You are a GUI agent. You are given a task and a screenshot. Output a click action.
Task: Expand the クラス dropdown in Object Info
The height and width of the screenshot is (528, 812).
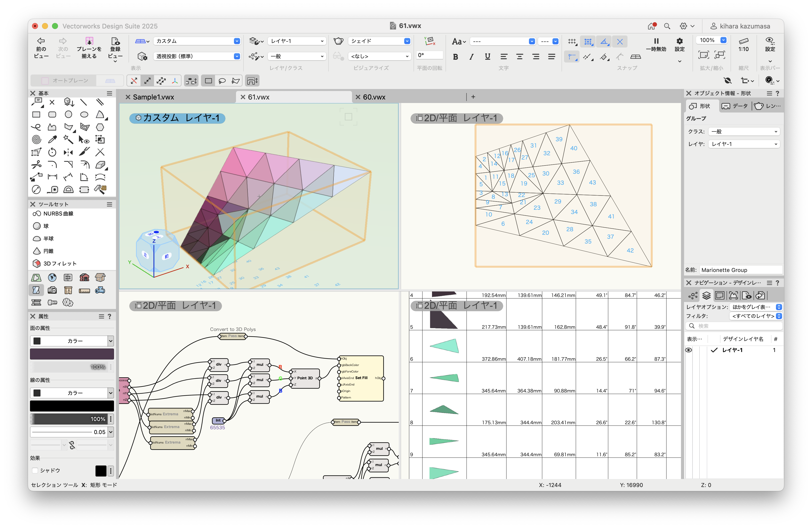coord(744,132)
